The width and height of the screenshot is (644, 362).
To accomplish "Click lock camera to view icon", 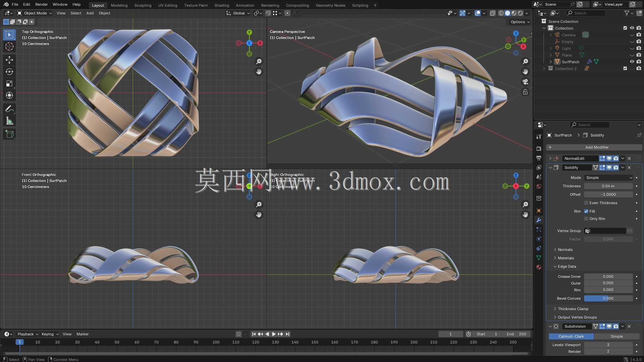I will tap(525, 92).
